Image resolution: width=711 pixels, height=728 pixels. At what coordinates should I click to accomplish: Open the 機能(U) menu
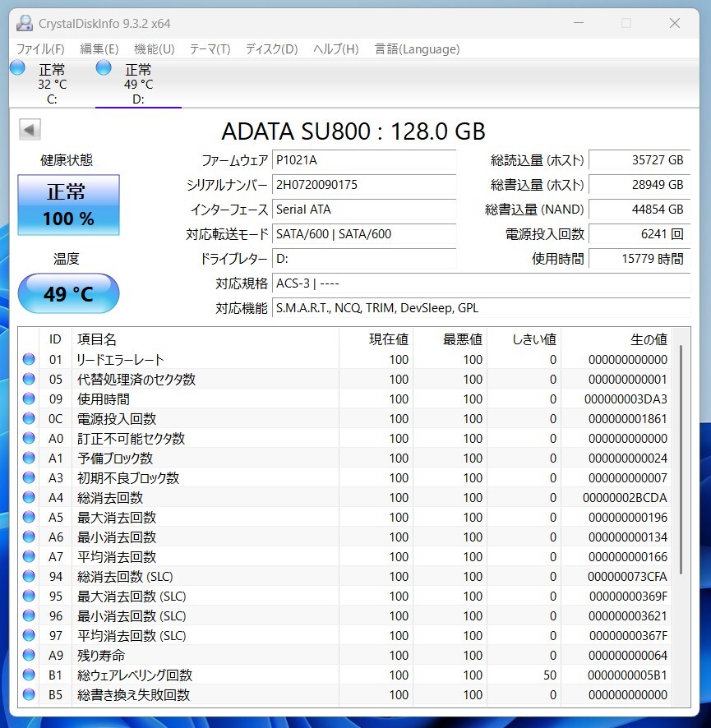155,49
